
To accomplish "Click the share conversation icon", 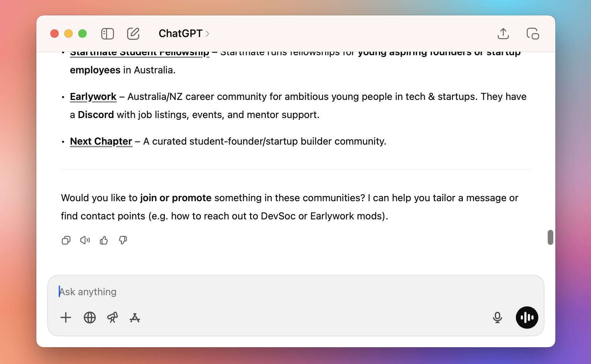I will (x=503, y=34).
